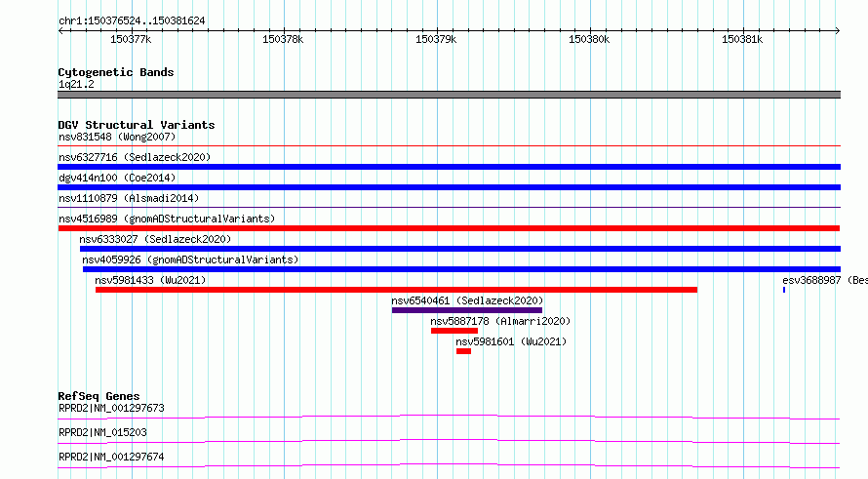Click the 150381k ruler label
The image size is (868, 479).
click(x=742, y=39)
